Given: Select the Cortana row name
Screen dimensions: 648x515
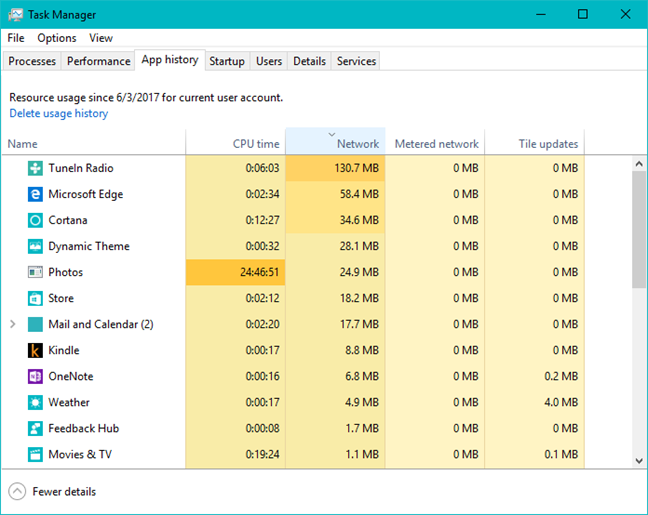Looking at the screenshot, I should click(x=68, y=220).
